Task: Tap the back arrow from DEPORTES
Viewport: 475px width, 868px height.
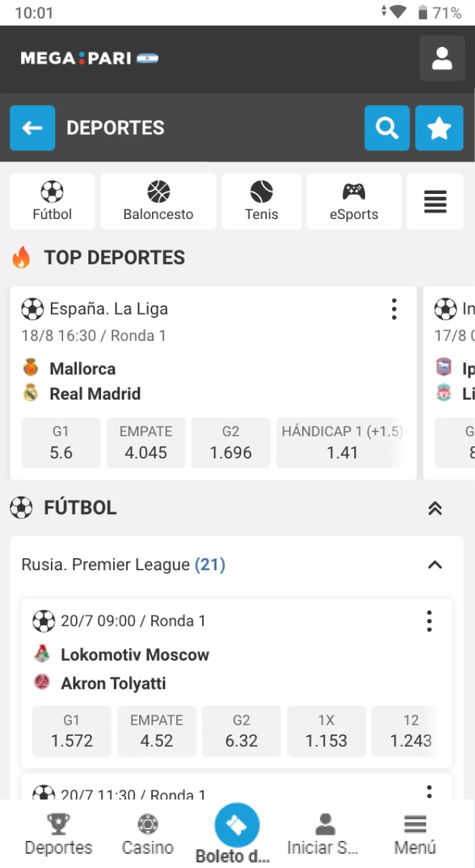Action: (32, 127)
